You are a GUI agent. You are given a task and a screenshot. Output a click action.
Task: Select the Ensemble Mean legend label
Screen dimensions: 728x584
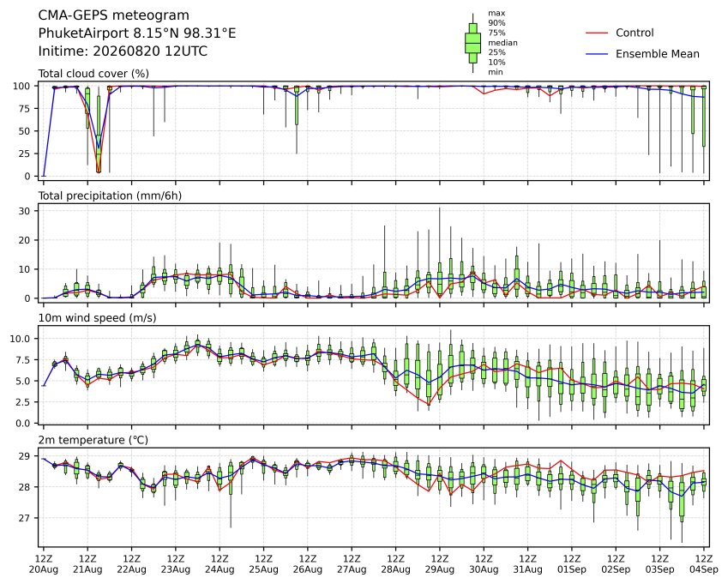(658, 54)
